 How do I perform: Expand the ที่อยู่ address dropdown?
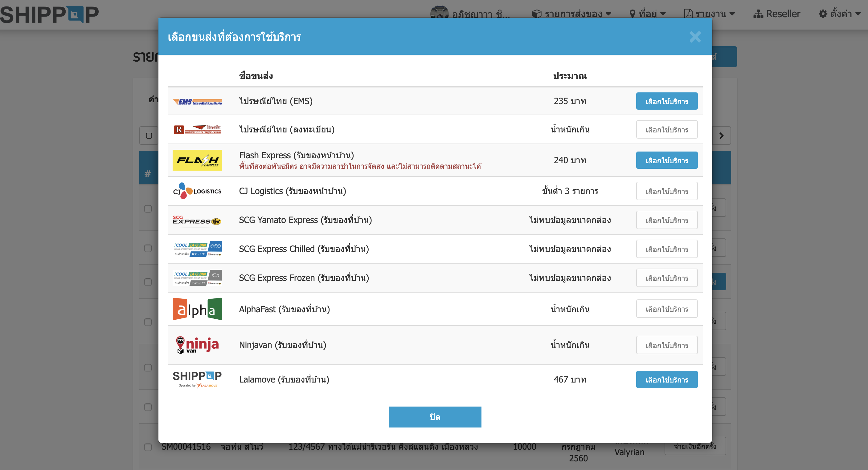tap(647, 14)
